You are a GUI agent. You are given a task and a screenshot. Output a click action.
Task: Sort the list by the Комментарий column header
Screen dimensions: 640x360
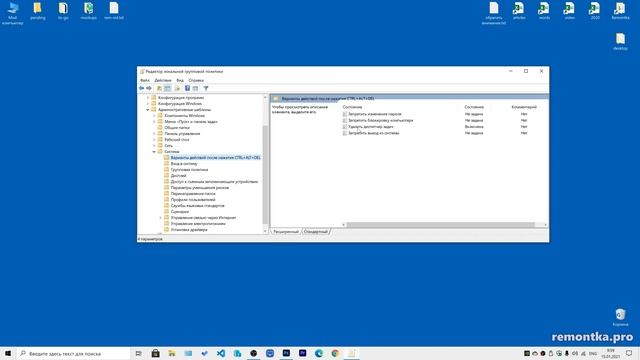pos(524,107)
